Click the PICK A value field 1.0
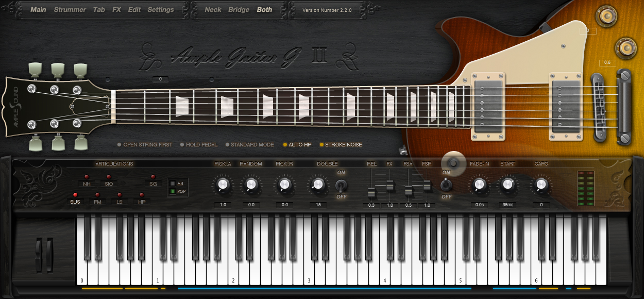 pyautogui.click(x=223, y=205)
